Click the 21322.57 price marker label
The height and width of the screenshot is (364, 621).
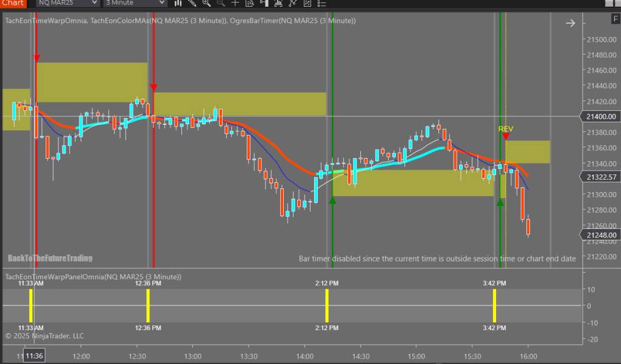click(601, 177)
